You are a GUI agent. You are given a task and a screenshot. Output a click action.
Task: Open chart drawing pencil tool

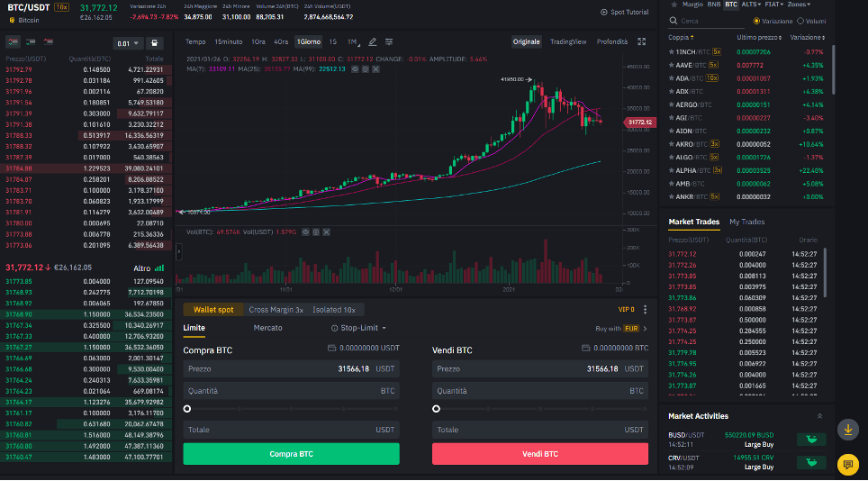pyautogui.click(x=373, y=42)
